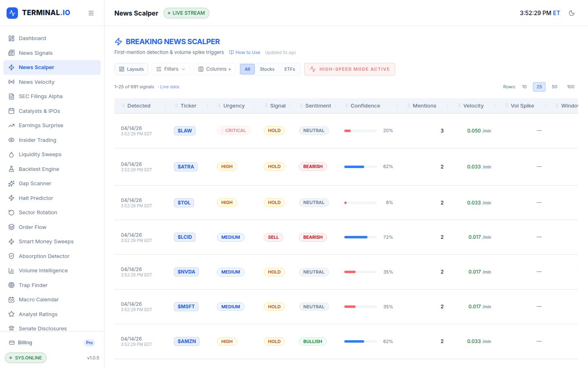Sort by Detected column header
Screen dimensions: 588x368
[x=139, y=105]
